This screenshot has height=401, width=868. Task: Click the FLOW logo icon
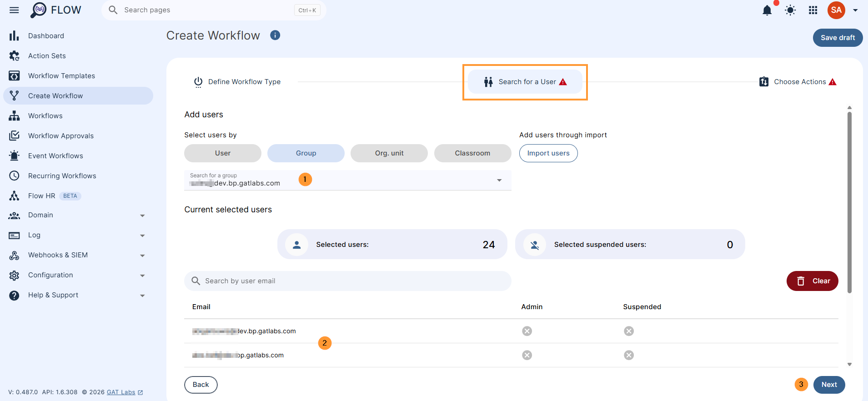pos(39,10)
